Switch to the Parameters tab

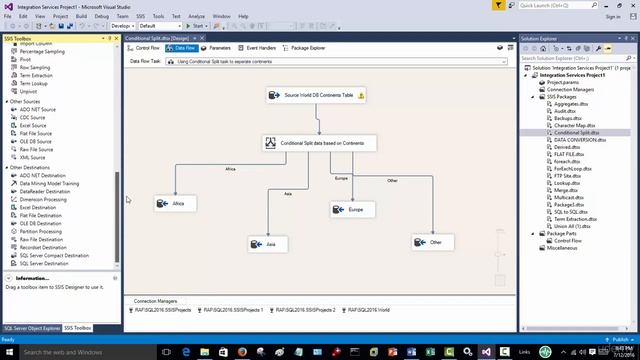coord(216,48)
